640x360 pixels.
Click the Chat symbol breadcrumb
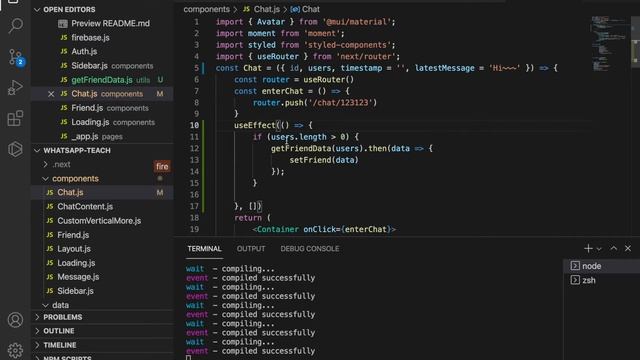(x=305, y=9)
